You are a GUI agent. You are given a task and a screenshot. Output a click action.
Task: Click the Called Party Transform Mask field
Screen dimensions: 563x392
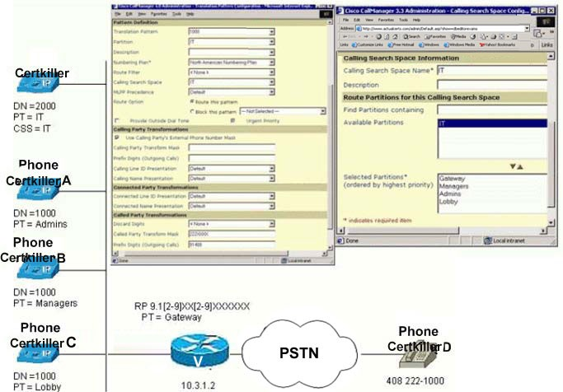[232, 234]
